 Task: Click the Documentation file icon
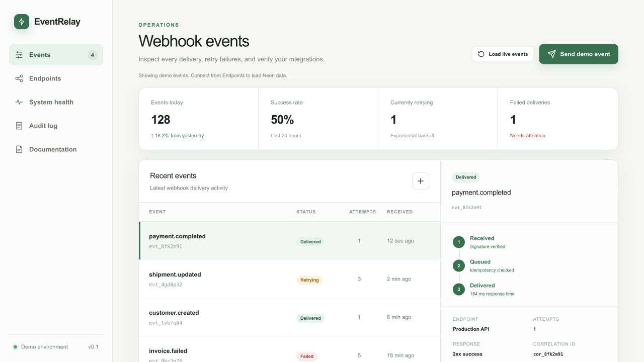pos(19,149)
